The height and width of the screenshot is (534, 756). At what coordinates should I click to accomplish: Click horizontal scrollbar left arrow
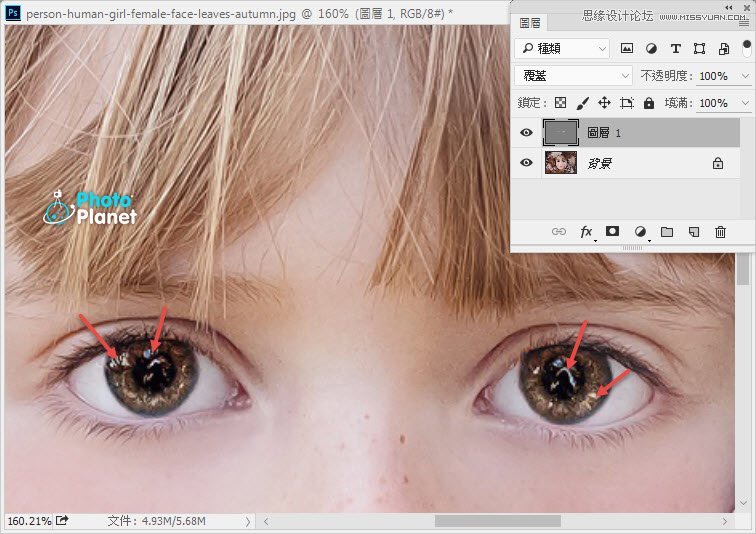point(266,521)
